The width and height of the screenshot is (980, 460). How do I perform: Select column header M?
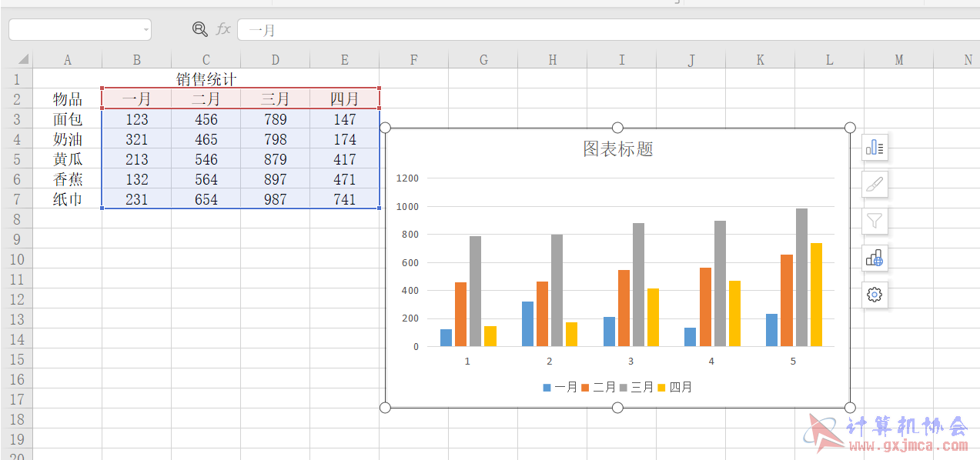pyautogui.click(x=898, y=60)
